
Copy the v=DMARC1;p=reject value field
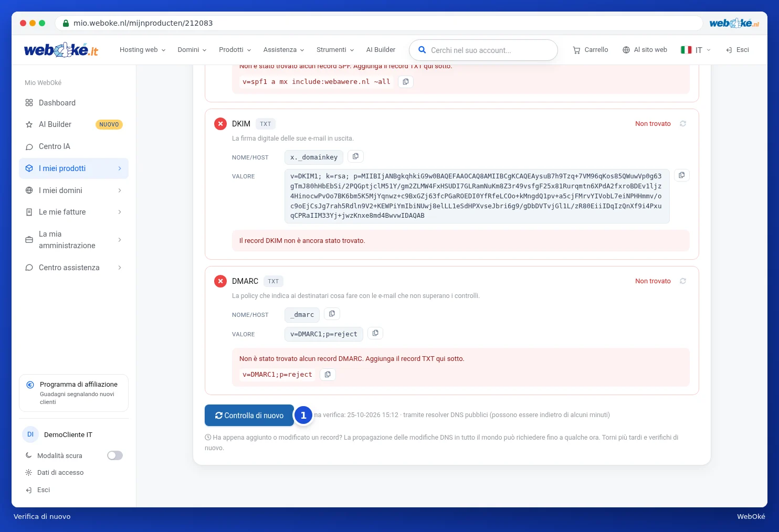[x=375, y=333]
